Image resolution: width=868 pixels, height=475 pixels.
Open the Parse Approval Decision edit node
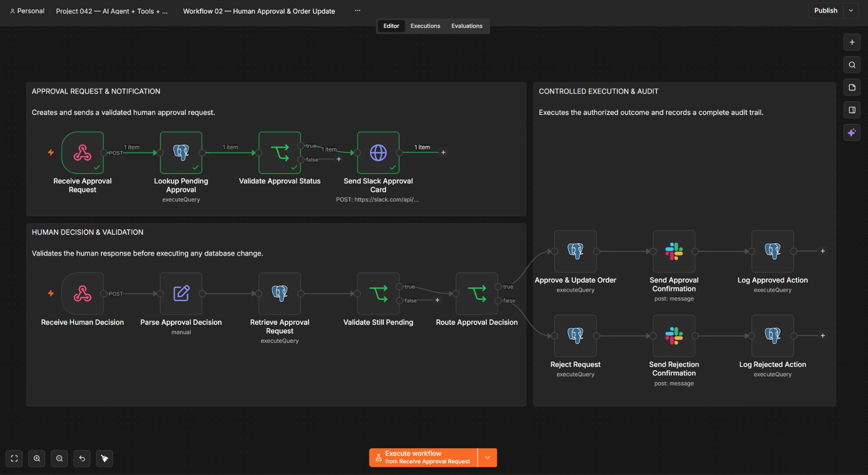[x=181, y=294]
